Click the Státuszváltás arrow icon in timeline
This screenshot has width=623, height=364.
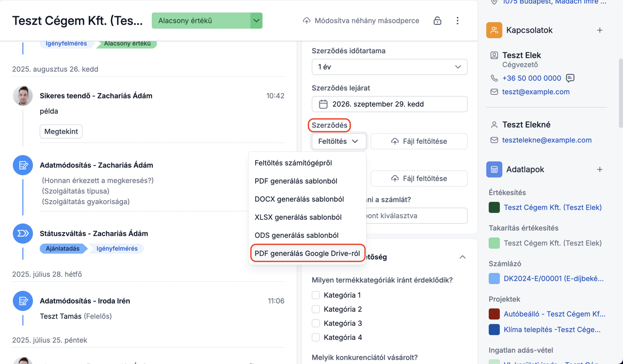(x=23, y=234)
